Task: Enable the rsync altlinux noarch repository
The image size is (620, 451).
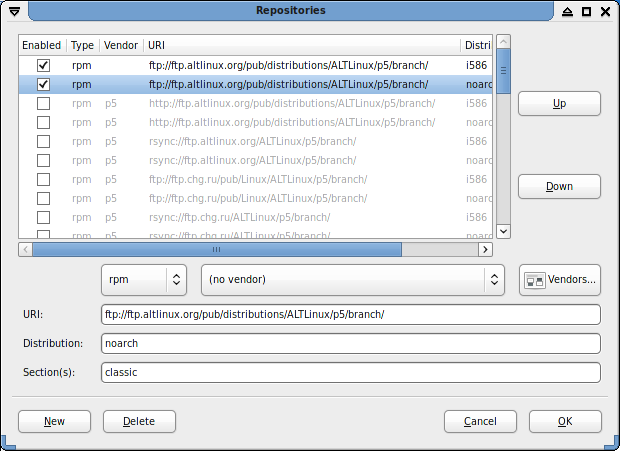Action: click(43, 160)
